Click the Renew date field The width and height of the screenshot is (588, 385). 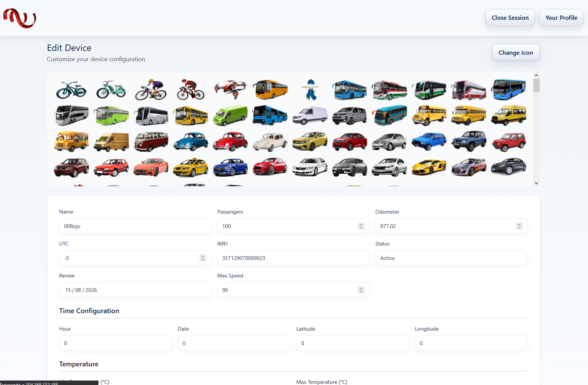[135, 290]
